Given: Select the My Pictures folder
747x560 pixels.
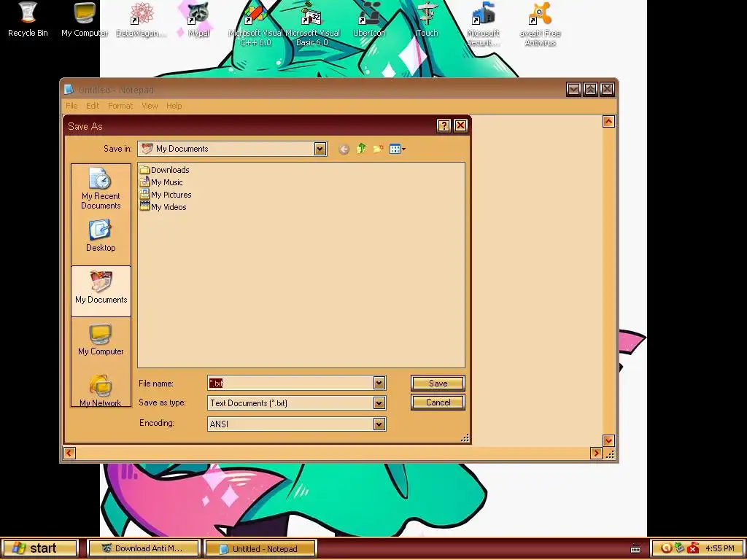Looking at the screenshot, I should pos(166,195).
